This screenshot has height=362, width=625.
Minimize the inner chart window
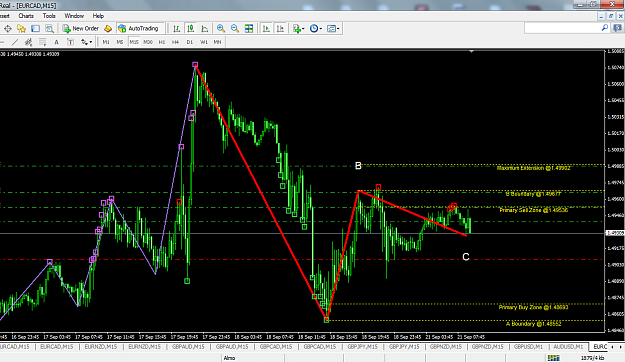click(601, 16)
